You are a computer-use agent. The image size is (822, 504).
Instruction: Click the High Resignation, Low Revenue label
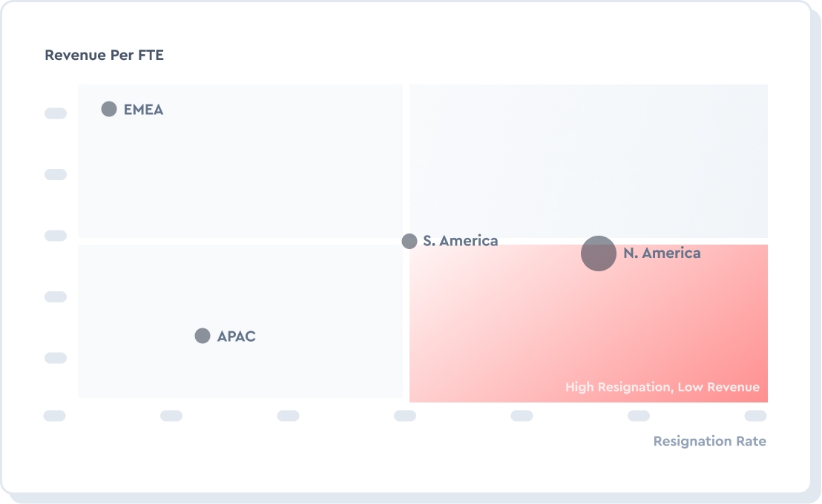coord(662,387)
